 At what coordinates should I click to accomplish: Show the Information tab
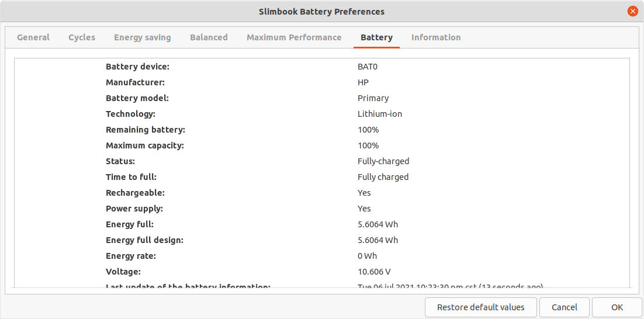436,37
